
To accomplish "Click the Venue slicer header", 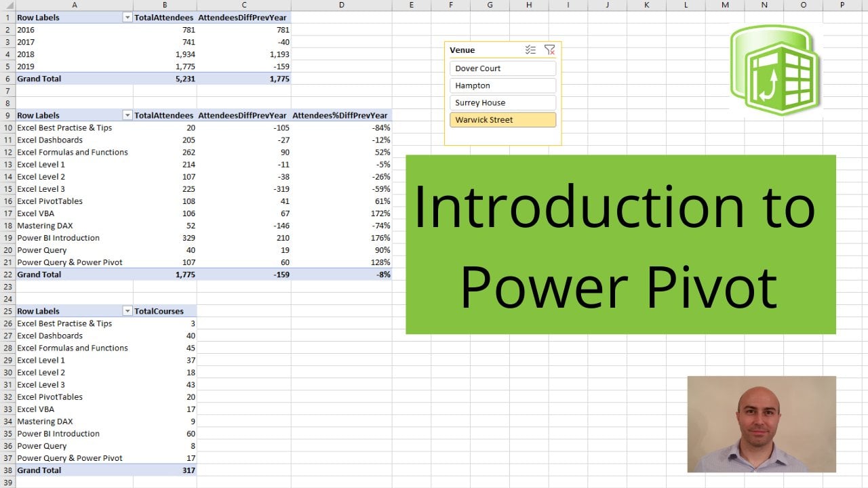I will click(x=475, y=49).
